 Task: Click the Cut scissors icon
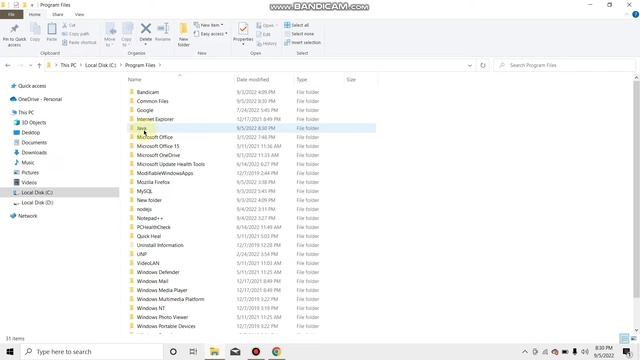[64, 25]
